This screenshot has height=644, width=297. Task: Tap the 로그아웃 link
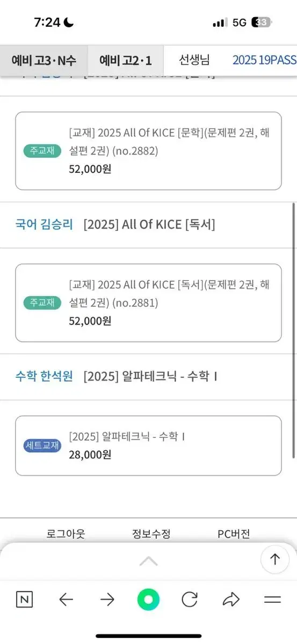66,534
